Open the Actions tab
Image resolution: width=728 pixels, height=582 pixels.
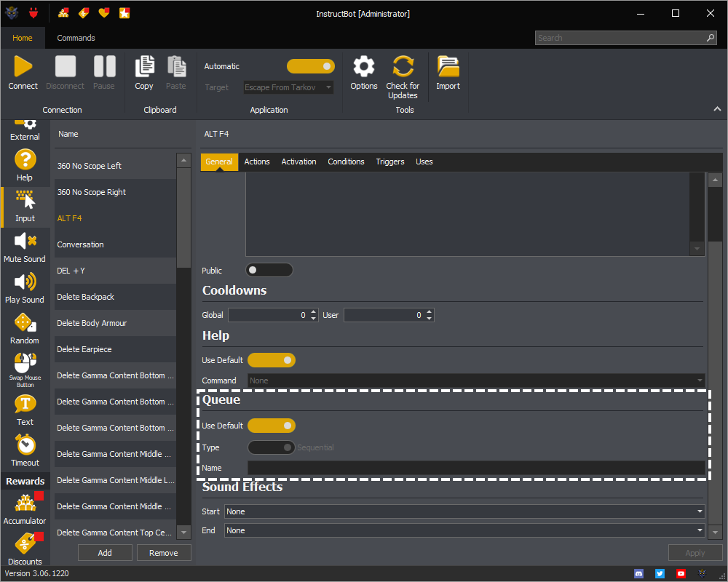click(x=257, y=162)
